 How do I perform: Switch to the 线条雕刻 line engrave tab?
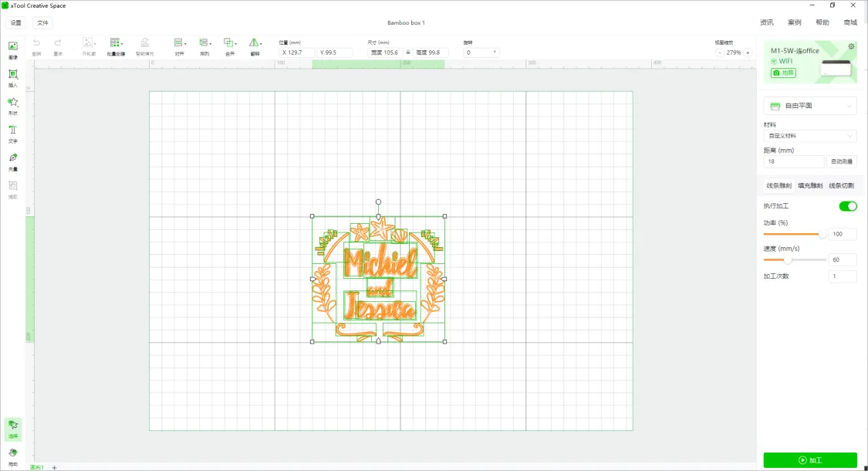coord(778,185)
